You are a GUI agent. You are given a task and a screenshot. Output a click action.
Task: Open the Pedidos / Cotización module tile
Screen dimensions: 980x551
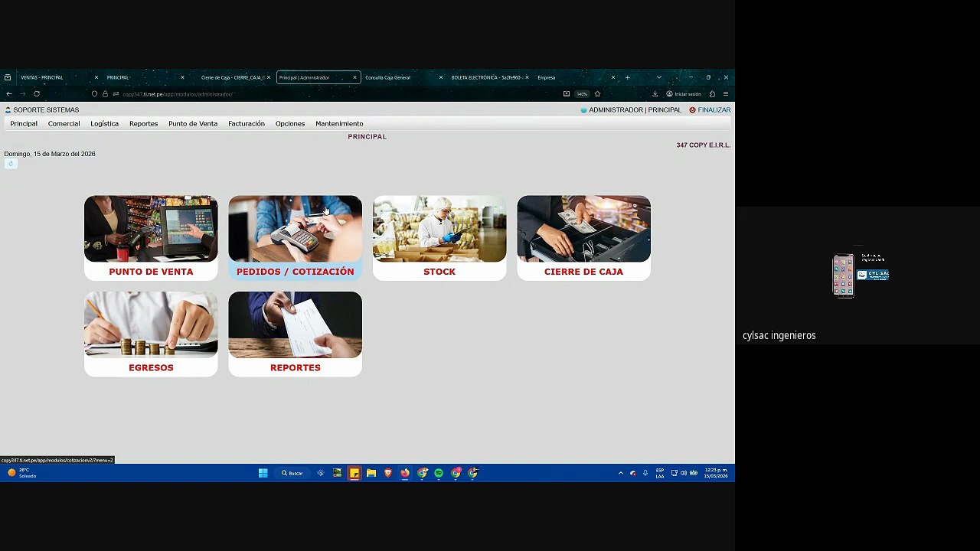[295, 238]
